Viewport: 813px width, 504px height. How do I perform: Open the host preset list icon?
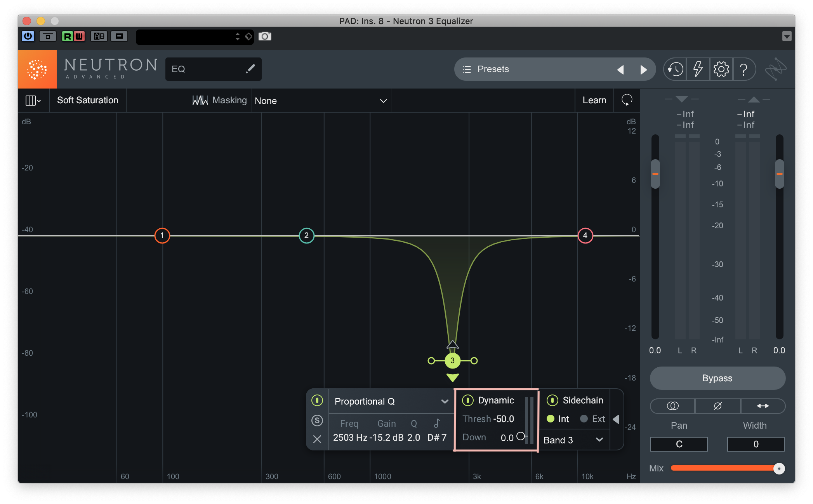[119, 36]
